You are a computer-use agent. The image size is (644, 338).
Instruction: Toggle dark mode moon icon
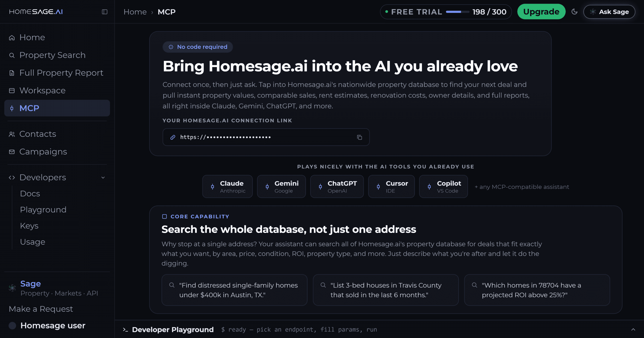tap(574, 12)
